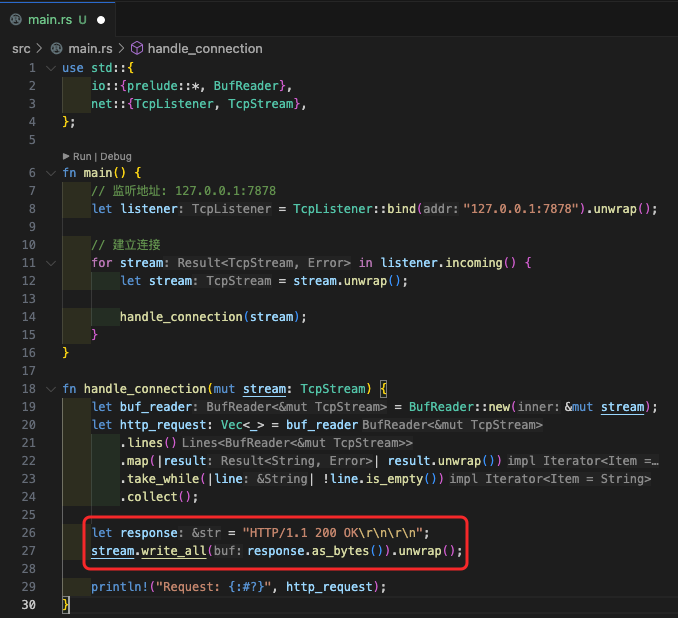
Task: Click listener.incoming() on line 11
Action: tap(448, 263)
